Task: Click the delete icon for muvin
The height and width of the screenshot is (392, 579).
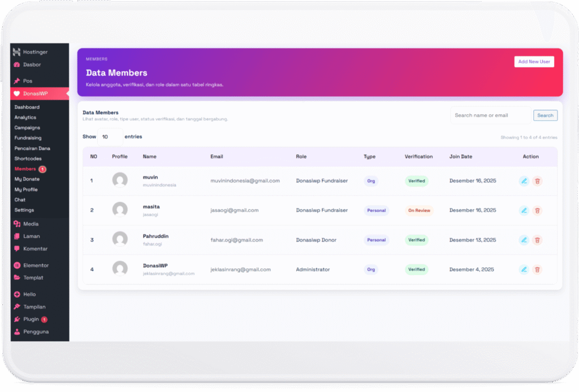Action: click(537, 181)
